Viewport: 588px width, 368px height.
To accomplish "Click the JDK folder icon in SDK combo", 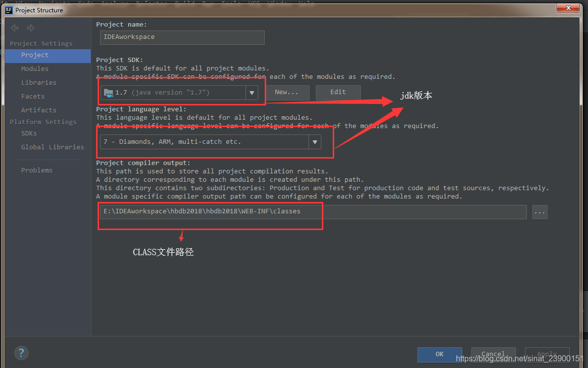I will click(108, 93).
